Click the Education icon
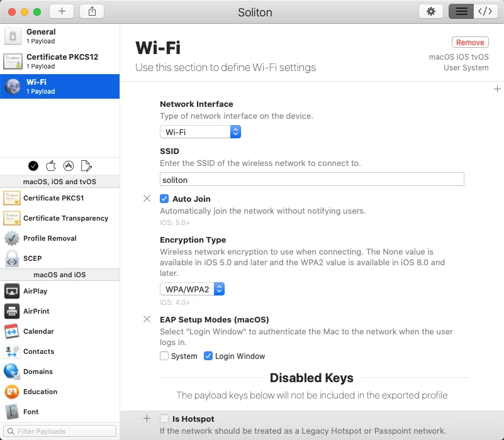504x440 pixels. click(12, 392)
